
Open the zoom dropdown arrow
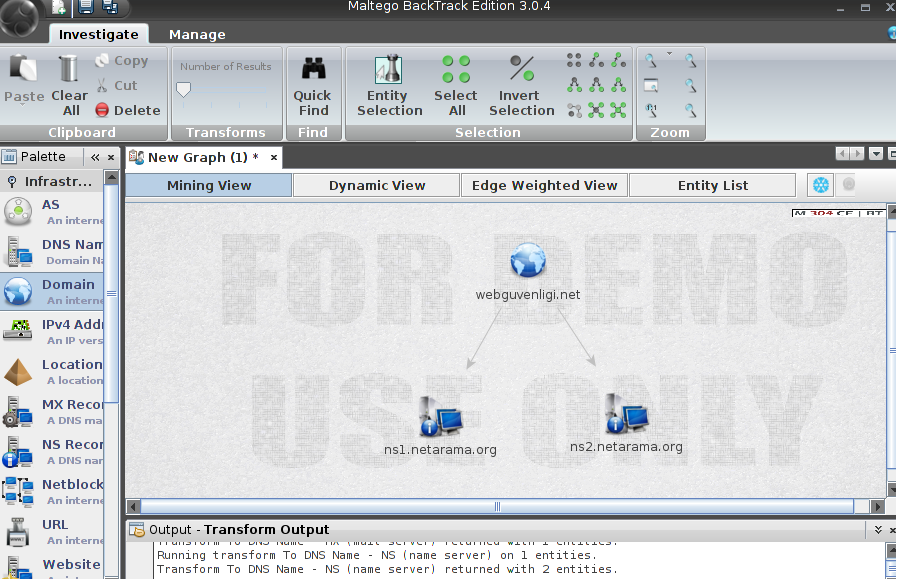[x=669, y=54]
